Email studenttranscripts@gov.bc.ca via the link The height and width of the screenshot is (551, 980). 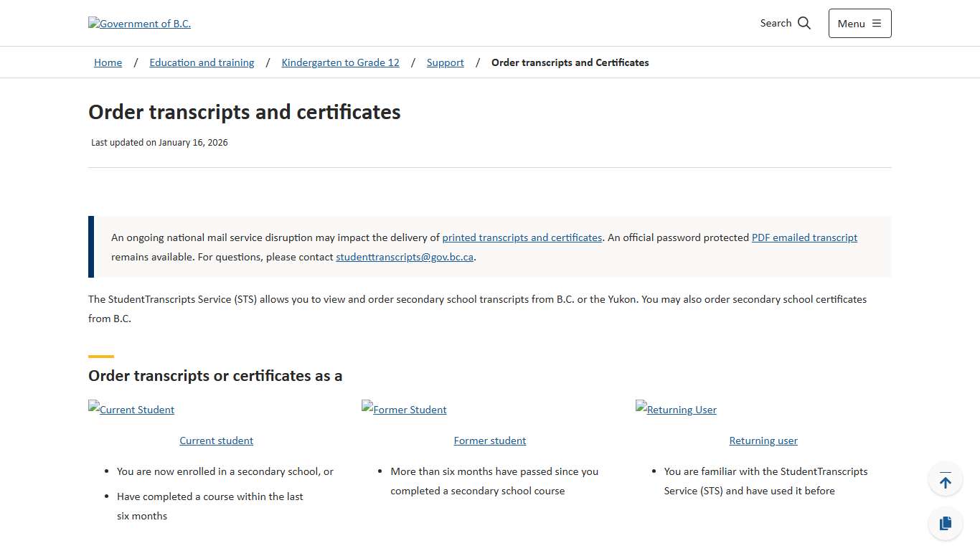405,257
